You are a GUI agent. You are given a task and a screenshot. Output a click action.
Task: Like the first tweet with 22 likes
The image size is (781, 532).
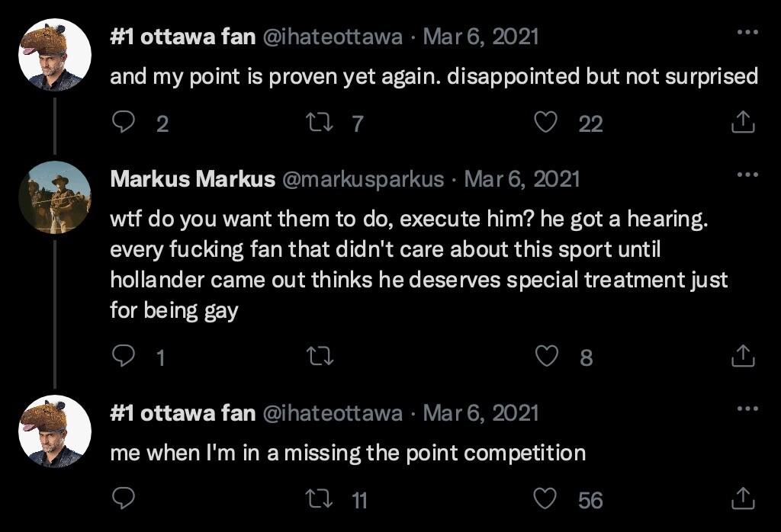545,122
